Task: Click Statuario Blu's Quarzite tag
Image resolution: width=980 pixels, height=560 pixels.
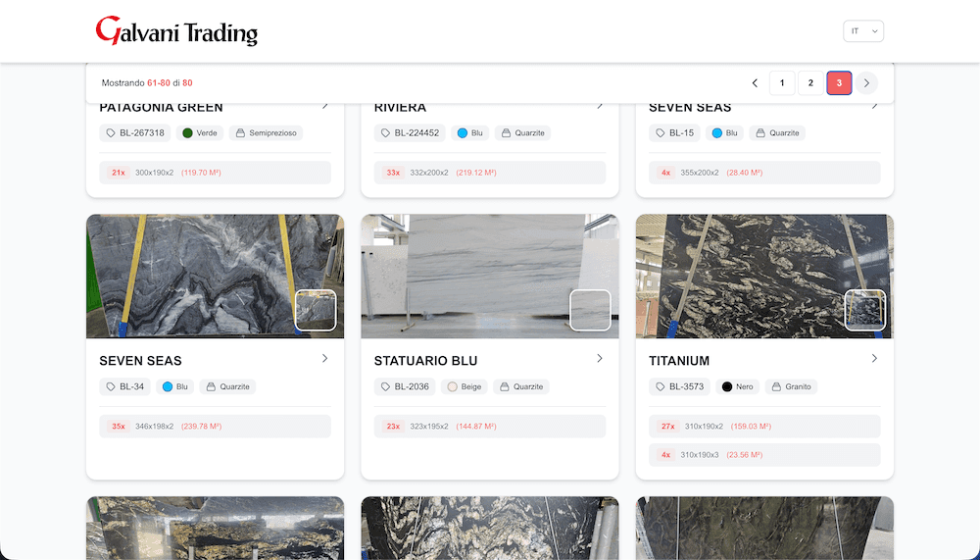Action: click(521, 386)
